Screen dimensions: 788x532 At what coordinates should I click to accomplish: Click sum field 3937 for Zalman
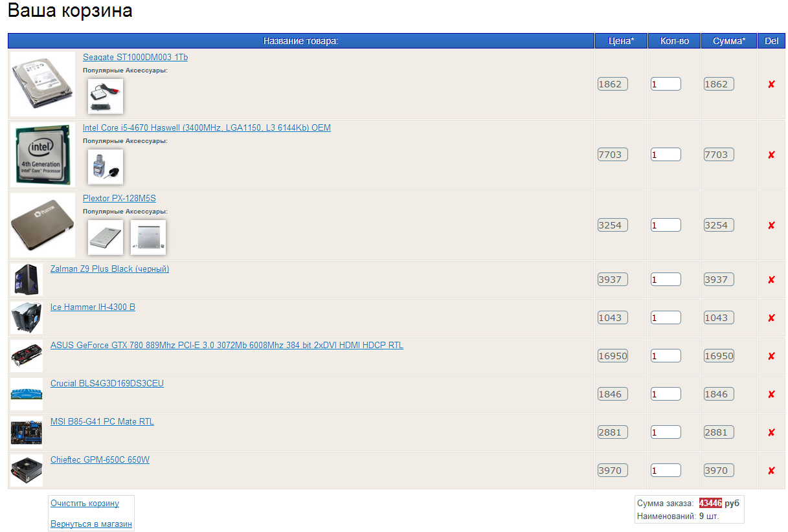pyautogui.click(x=719, y=280)
